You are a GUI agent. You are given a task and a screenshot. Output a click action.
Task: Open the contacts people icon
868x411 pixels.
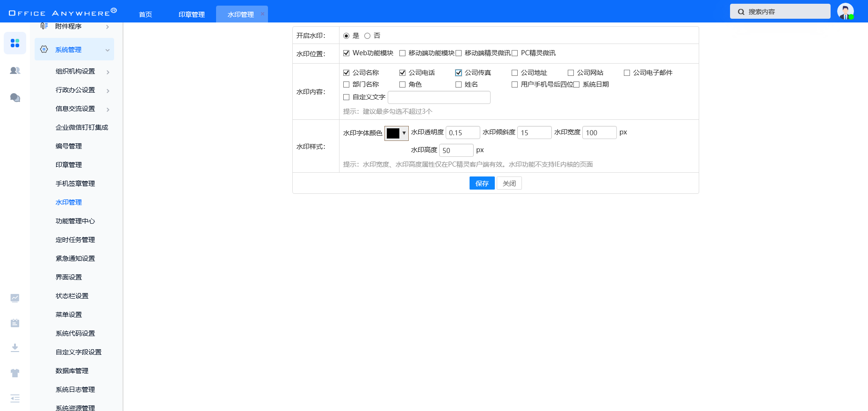coord(15,71)
